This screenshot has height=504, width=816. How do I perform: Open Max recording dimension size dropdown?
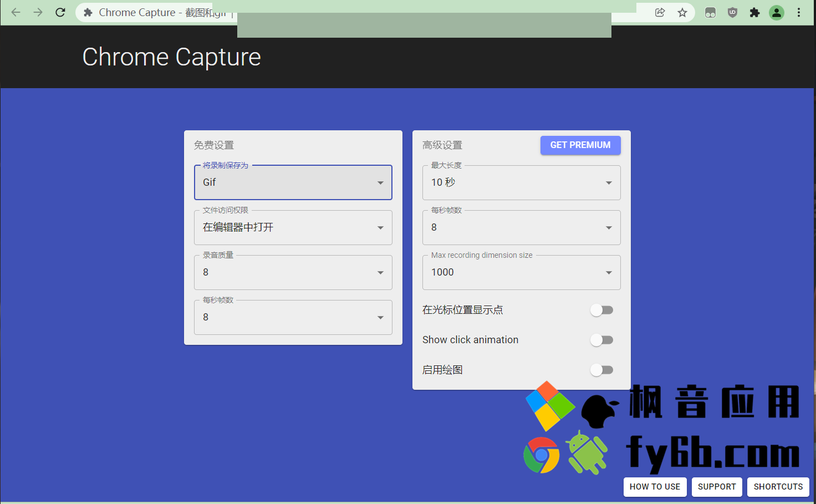tap(522, 272)
